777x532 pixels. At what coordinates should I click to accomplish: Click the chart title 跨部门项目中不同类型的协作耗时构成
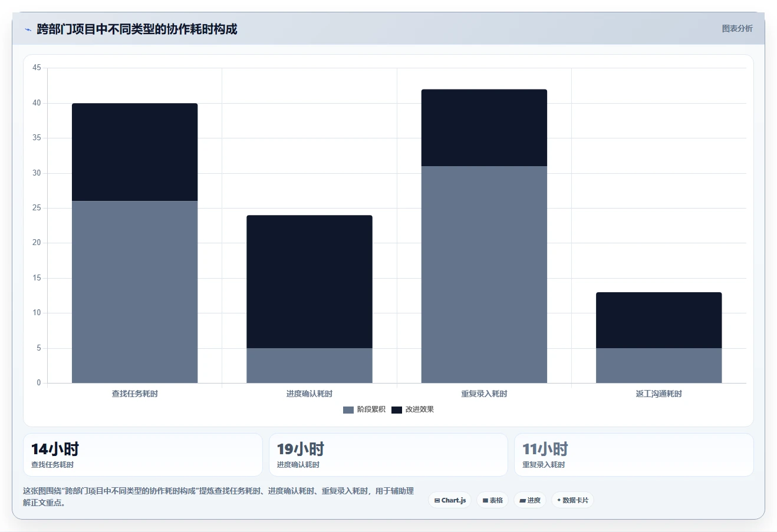click(137, 29)
